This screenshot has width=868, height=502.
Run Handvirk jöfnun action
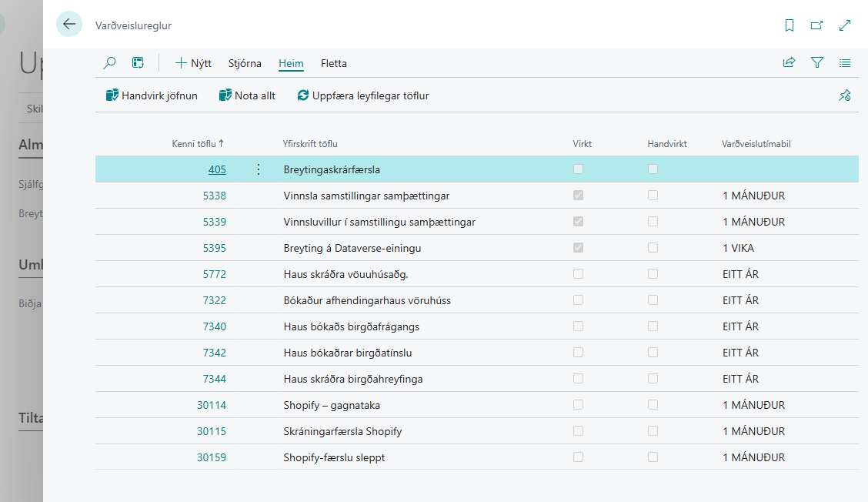tap(152, 95)
